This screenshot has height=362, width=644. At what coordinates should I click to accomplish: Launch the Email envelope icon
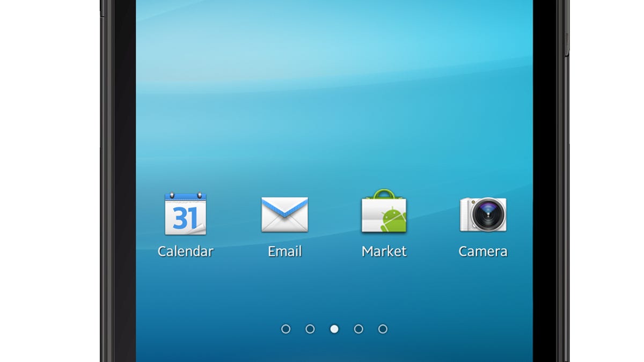click(284, 215)
